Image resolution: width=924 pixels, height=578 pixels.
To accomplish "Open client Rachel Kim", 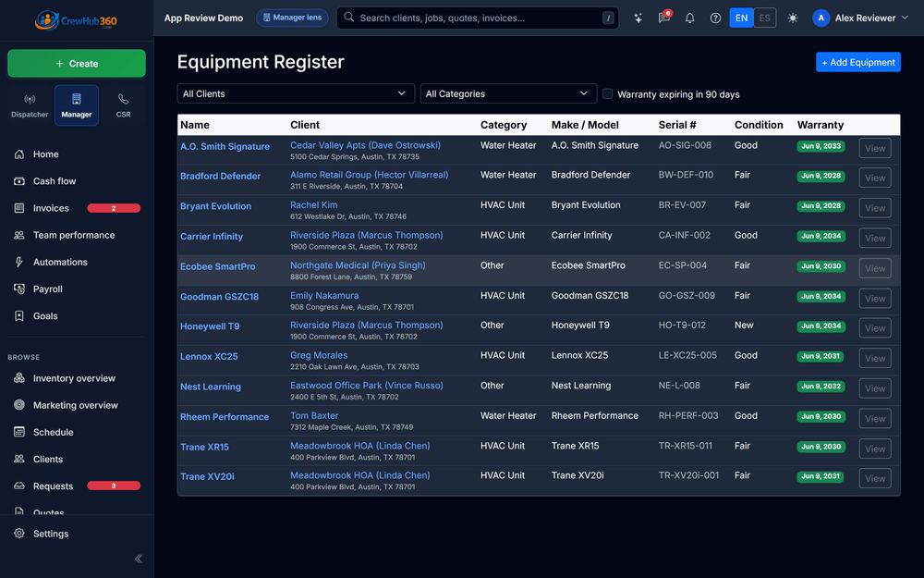I will [x=313, y=204].
